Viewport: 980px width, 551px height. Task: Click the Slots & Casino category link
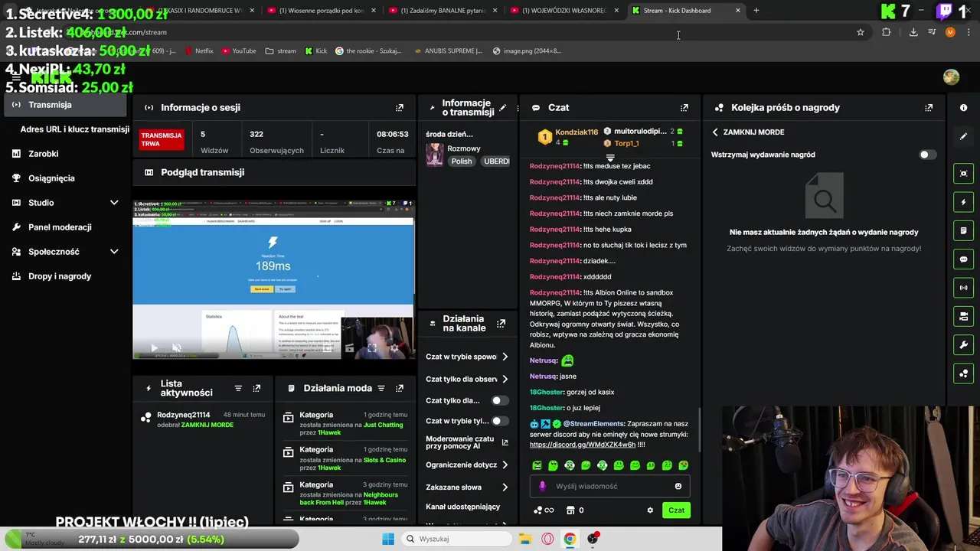point(384,460)
